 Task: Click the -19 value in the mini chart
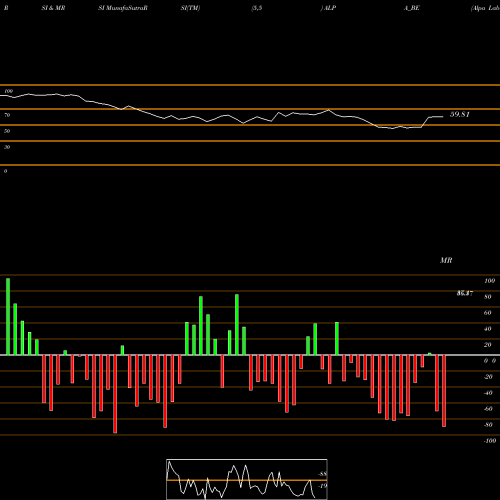[322, 486]
